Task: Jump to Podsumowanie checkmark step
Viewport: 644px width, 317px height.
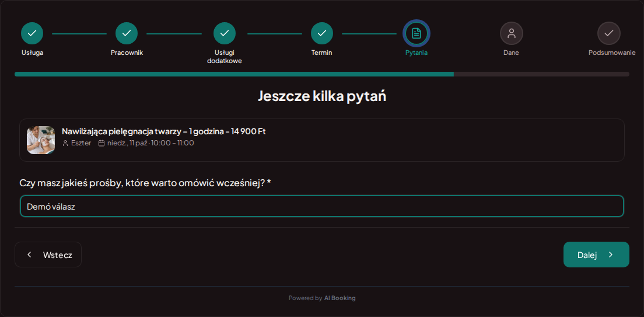Action: click(x=608, y=33)
